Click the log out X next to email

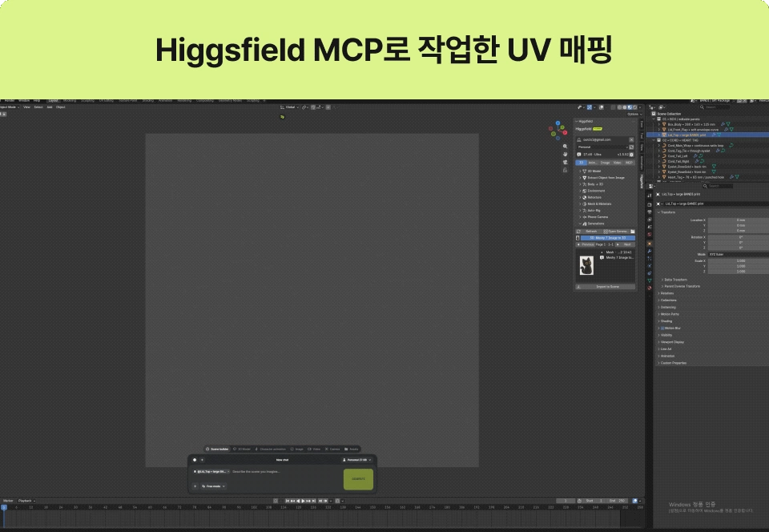[x=631, y=139]
